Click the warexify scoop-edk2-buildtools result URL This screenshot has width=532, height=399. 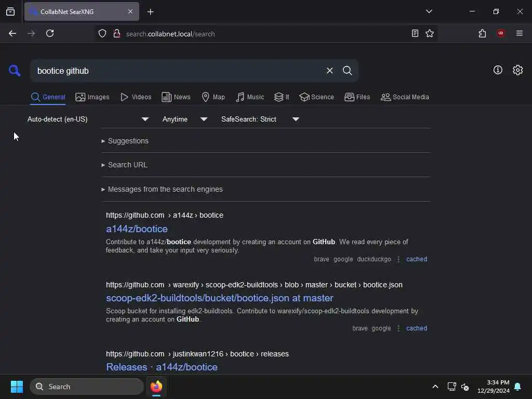pos(254,285)
